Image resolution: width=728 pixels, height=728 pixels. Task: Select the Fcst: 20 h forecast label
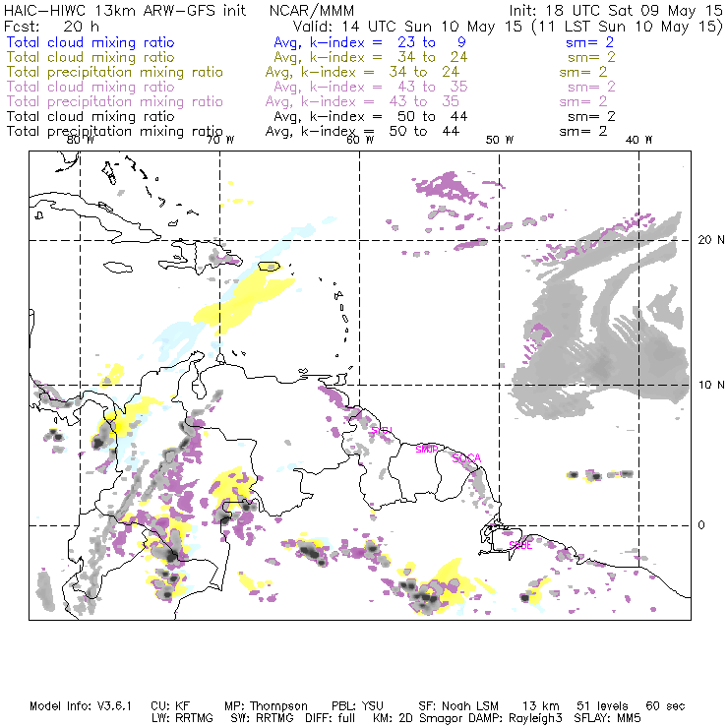(x=51, y=26)
